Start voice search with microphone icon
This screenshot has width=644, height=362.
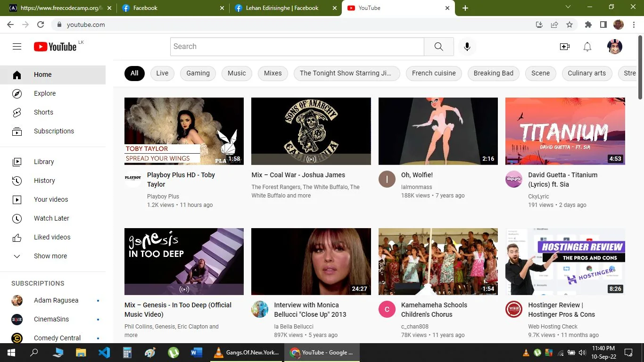(467, 47)
